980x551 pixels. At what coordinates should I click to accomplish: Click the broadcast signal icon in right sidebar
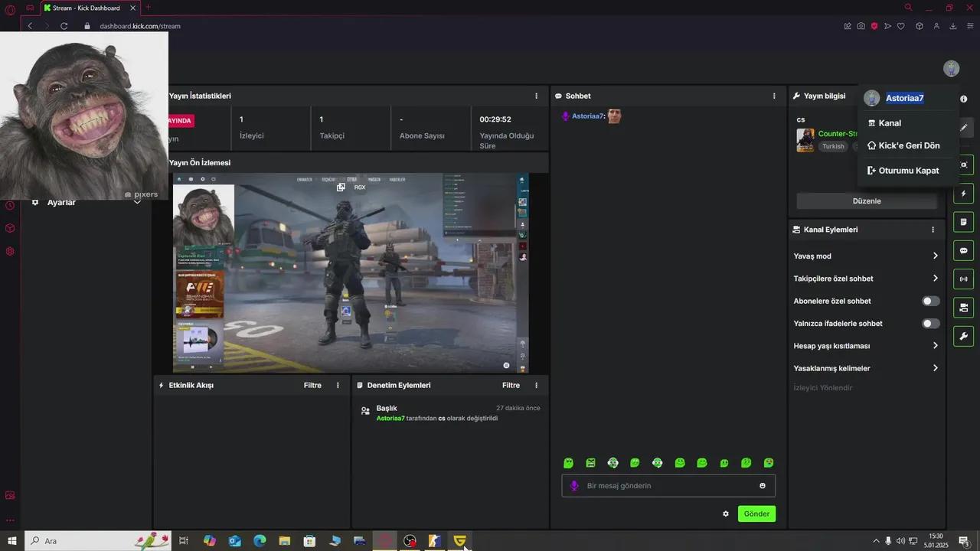964,279
